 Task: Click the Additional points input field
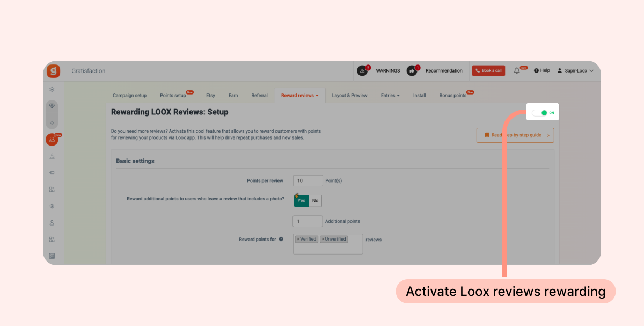pyautogui.click(x=308, y=221)
